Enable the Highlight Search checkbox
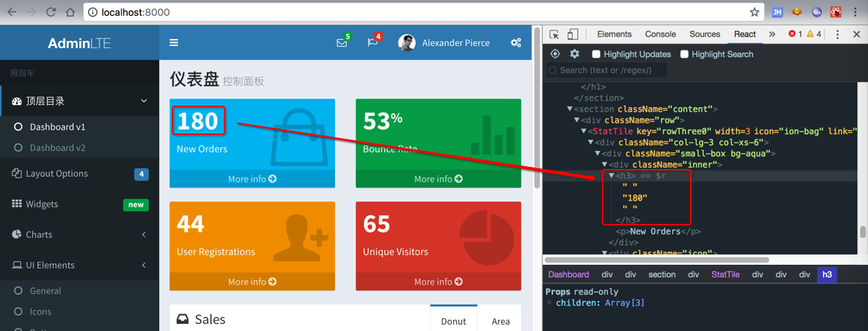The height and width of the screenshot is (331, 868). pos(684,54)
